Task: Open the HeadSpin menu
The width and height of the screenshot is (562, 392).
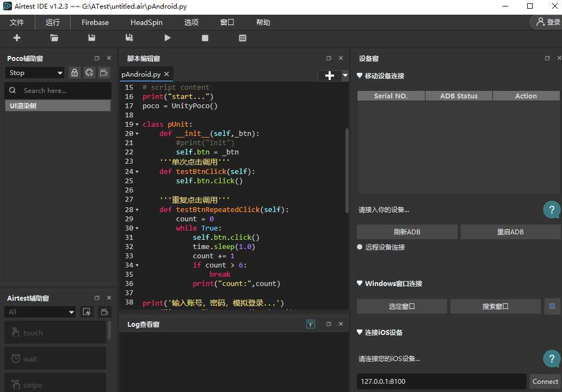Action: tap(146, 22)
